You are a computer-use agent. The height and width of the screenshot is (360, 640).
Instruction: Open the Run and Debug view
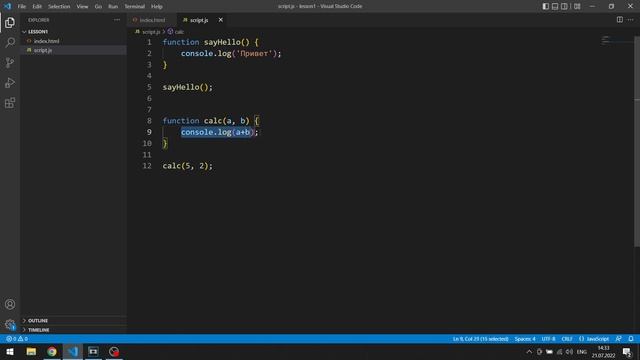[x=10, y=82]
